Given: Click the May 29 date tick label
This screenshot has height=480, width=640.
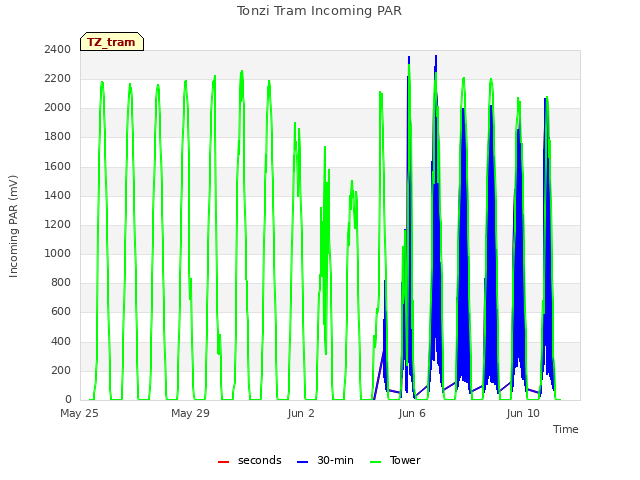Looking at the screenshot, I should click(190, 413).
